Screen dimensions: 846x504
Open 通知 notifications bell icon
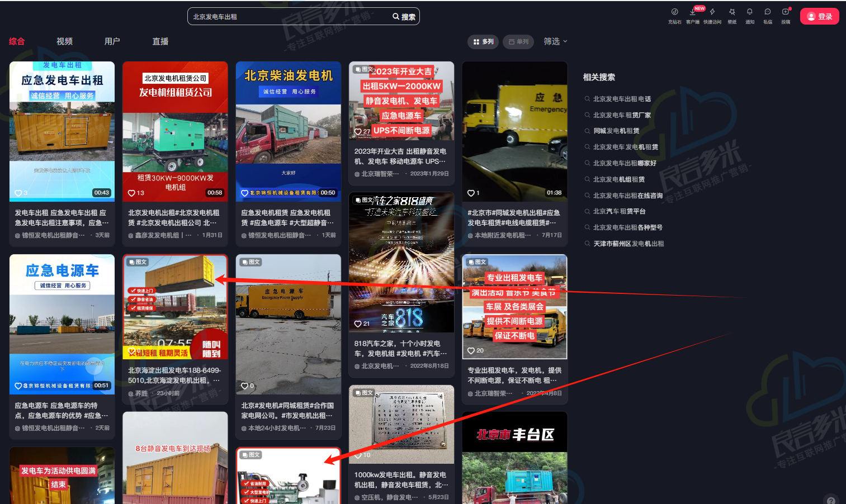750,12
